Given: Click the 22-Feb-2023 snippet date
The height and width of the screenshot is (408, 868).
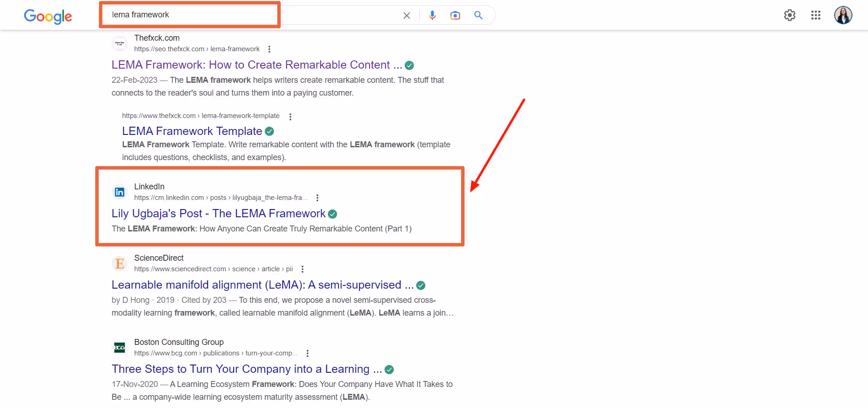Looking at the screenshot, I should pos(134,80).
